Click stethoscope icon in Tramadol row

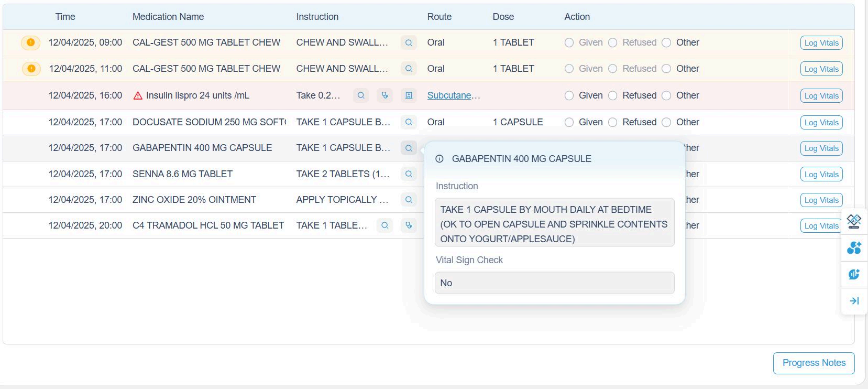[x=409, y=225]
